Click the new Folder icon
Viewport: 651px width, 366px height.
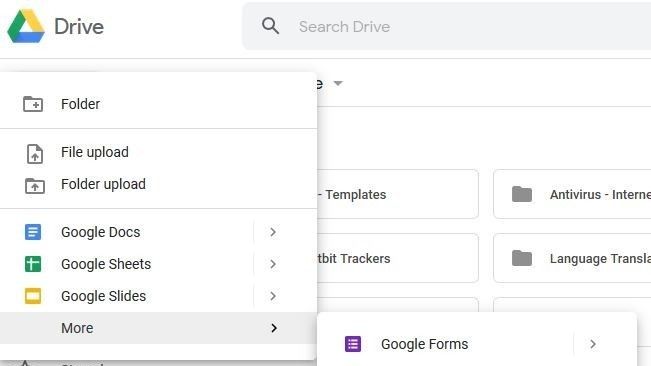pyautogui.click(x=33, y=104)
